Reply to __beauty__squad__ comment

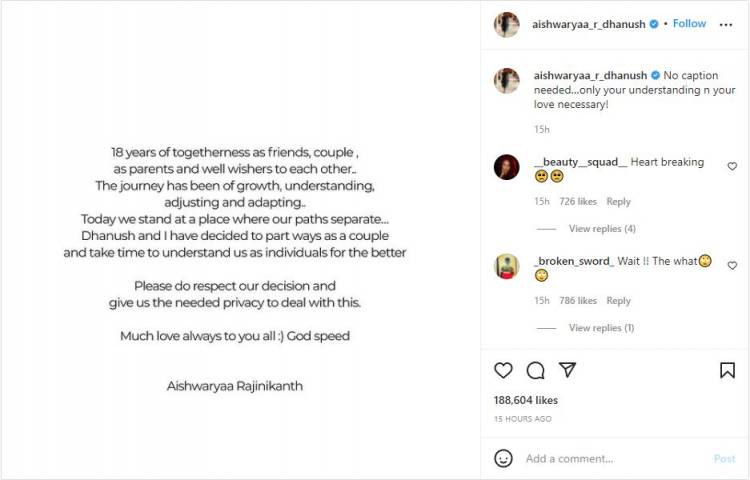point(619,202)
